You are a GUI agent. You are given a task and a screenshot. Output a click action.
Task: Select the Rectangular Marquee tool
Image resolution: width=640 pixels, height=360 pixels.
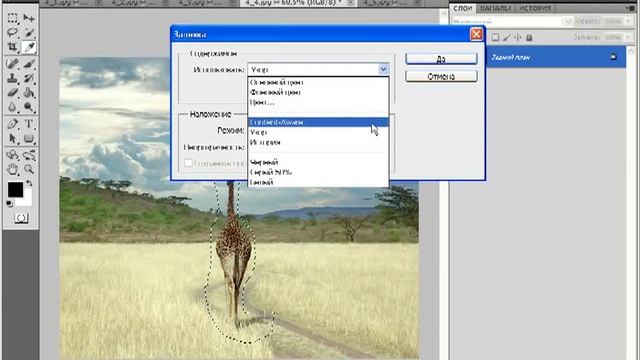(12, 18)
